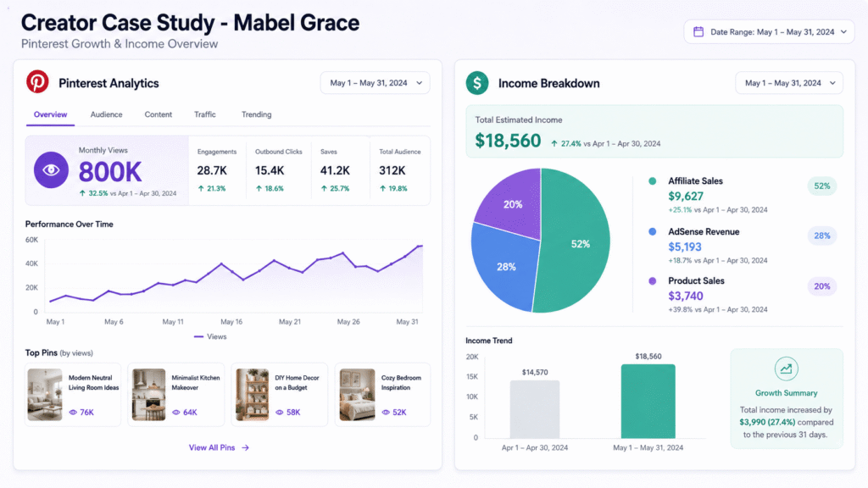Click the home decor shelf pin thumbnail
This screenshot has width=868, height=488.
pos(252,395)
